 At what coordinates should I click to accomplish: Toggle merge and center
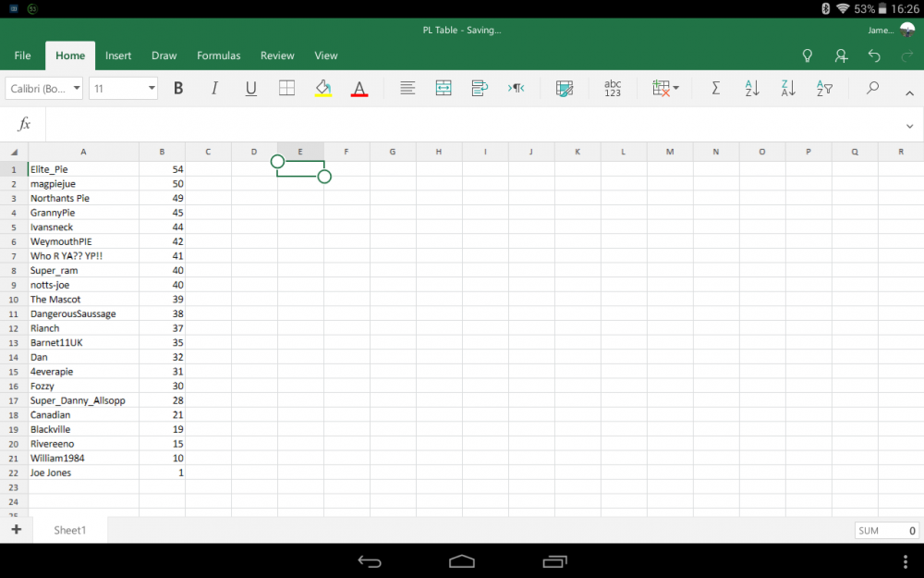coord(444,88)
